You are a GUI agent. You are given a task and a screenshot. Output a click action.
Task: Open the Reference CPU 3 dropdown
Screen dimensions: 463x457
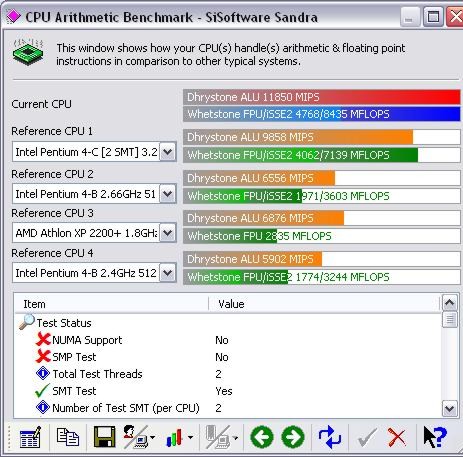pos(167,233)
